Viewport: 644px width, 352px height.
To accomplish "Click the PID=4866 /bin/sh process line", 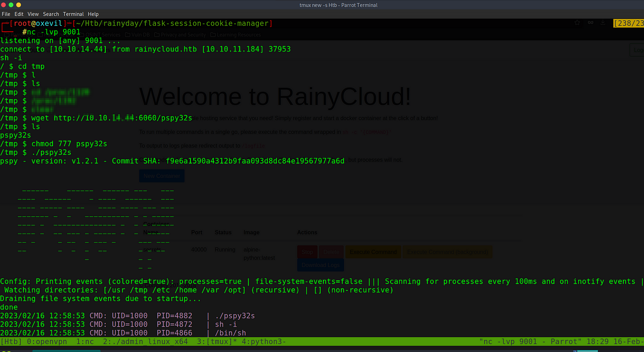I will pos(123,333).
